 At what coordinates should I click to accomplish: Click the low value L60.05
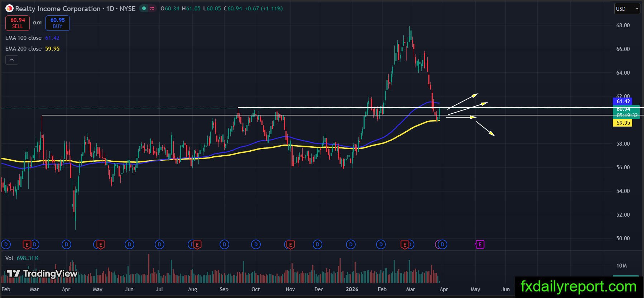pyautogui.click(x=212, y=8)
